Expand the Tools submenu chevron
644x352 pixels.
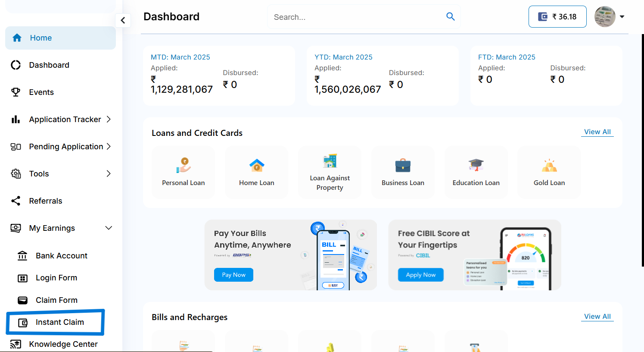point(109,174)
